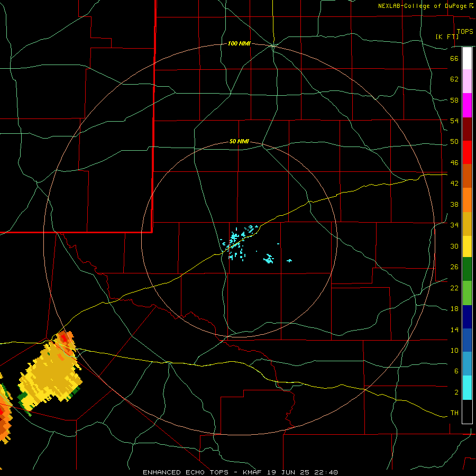Click the TOPS legend title

(x=465, y=31)
